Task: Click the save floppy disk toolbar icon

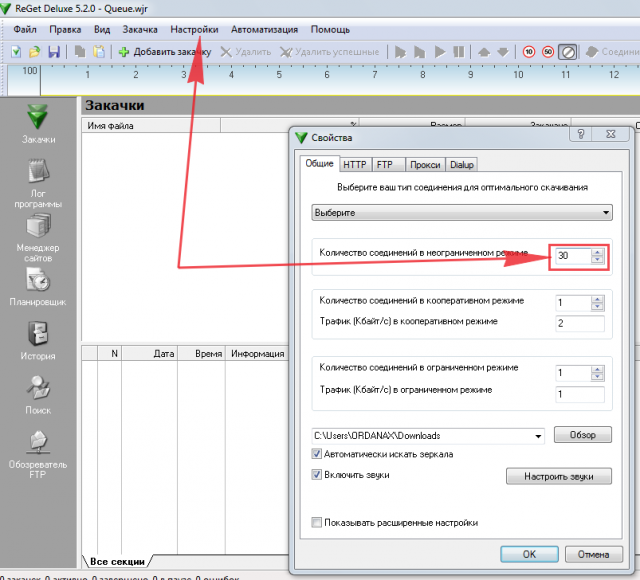Action: [x=53, y=51]
